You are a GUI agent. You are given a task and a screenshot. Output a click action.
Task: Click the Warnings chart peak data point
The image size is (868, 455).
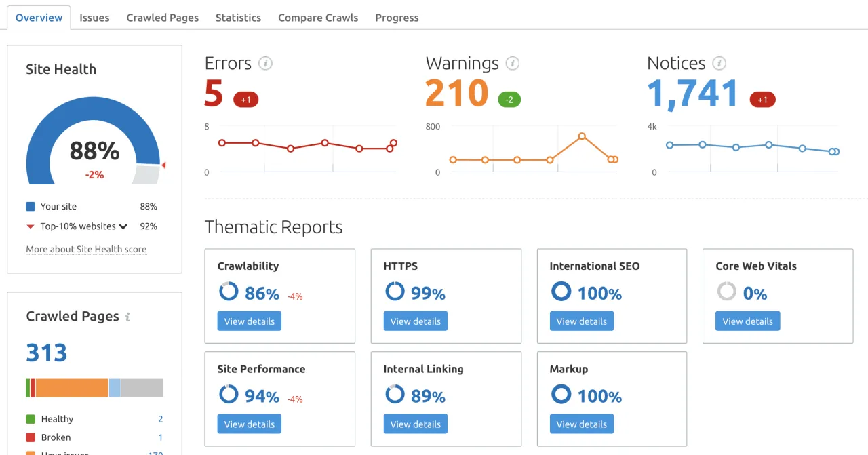(x=582, y=136)
